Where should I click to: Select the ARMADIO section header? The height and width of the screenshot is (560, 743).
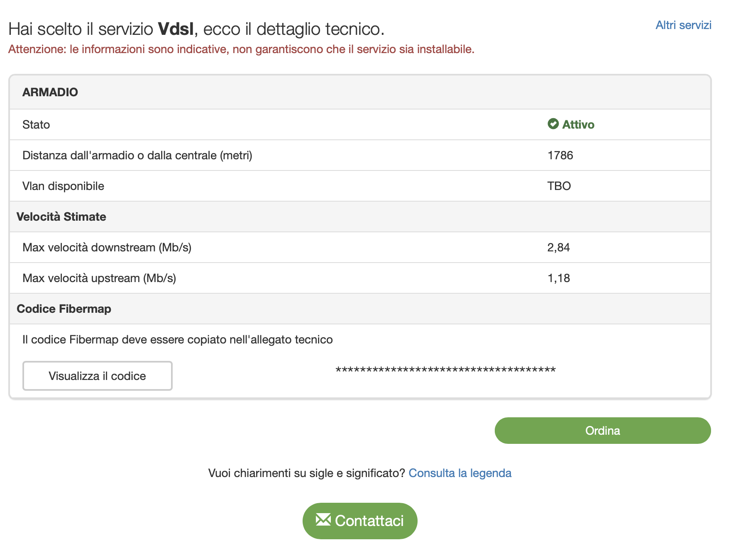[x=50, y=92]
